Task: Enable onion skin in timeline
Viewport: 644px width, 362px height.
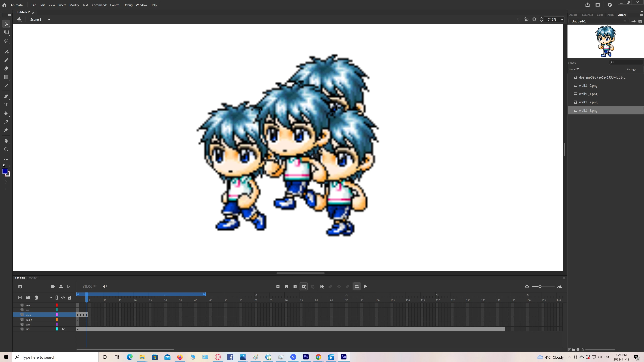Action: pyautogui.click(x=321, y=287)
